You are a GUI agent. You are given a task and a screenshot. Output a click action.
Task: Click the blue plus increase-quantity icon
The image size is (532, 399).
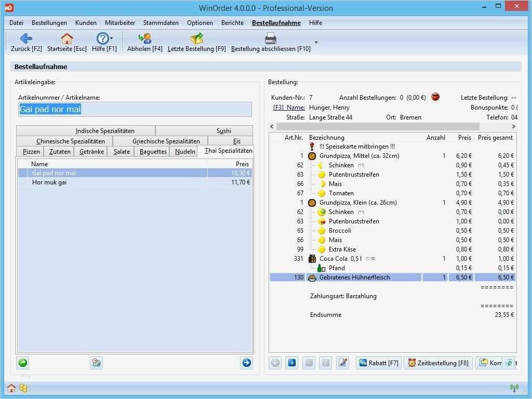[292, 363]
